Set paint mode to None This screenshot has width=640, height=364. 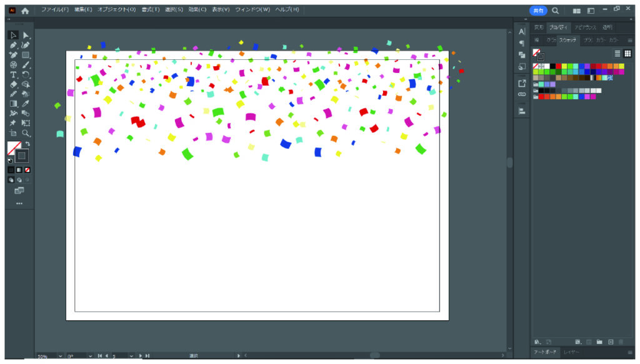(x=27, y=170)
